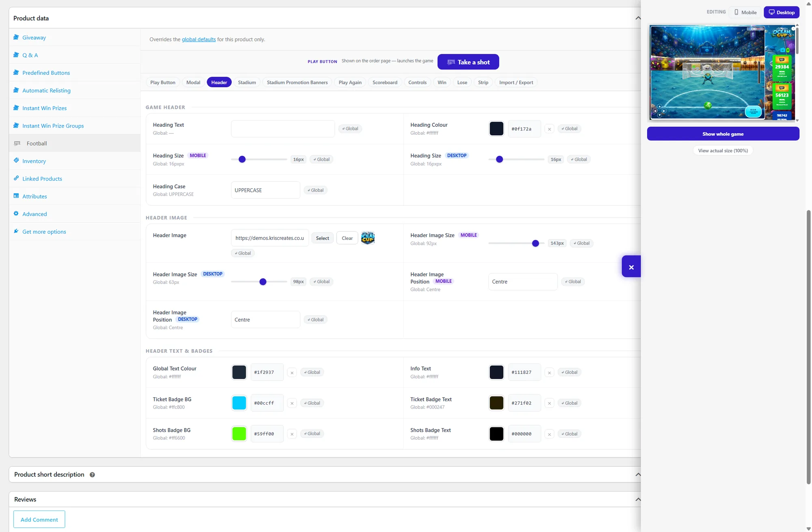Clear the Shots Badge BG colour
812x532 pixels.
point(292,434)
